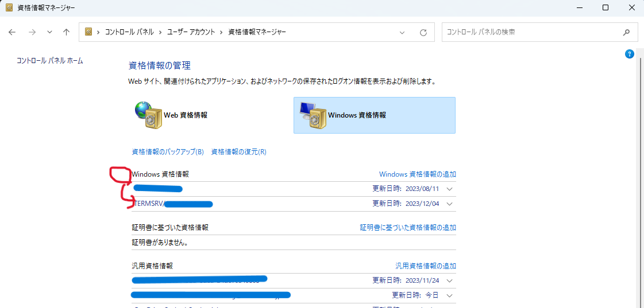Open help via blue question mark

[629, 54]
